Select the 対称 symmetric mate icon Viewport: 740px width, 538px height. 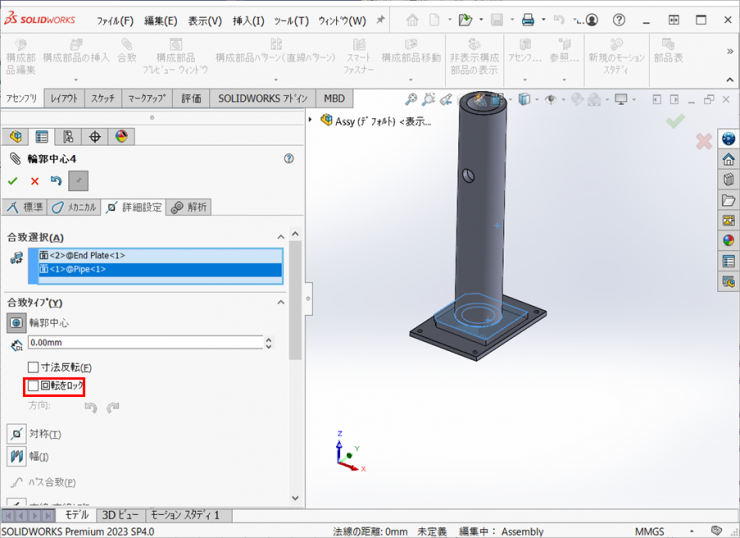point(16,434)
